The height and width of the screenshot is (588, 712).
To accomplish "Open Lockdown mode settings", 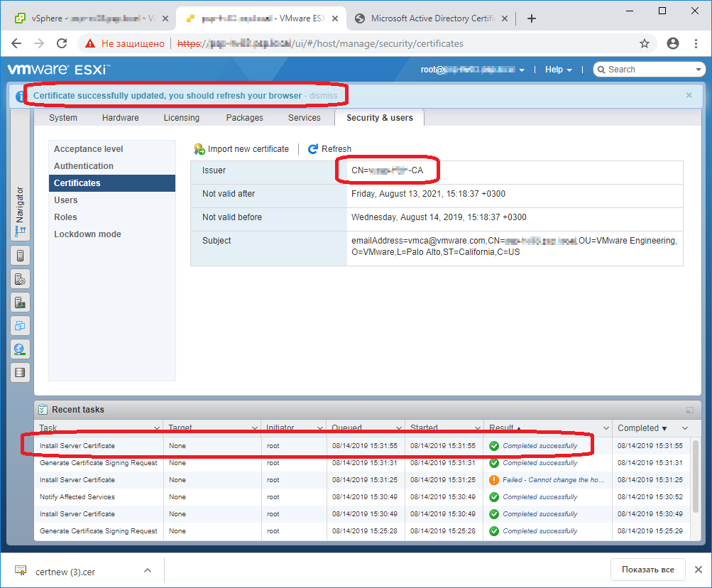I will pyautogui.click(x=112, y=234).
